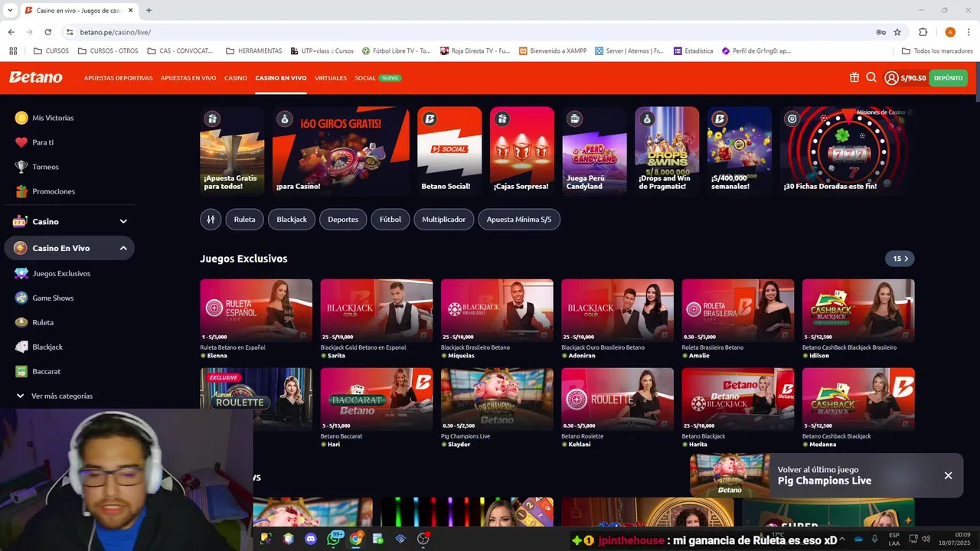Screen dimensions: 980x551
Task: Show all 15 Juegos Exclusivos
Action: pyautogui.click(x=900, y=259)
